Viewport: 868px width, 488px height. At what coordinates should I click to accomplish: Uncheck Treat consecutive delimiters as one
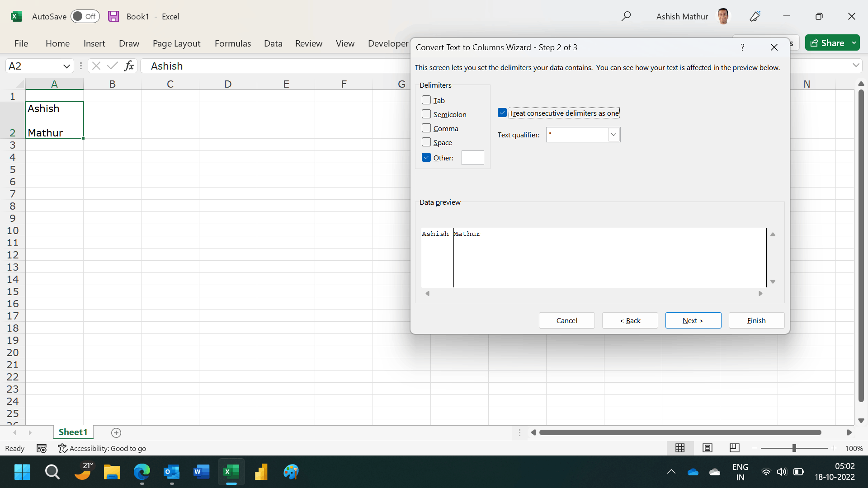pyautogui.click(x=502, y=113)
